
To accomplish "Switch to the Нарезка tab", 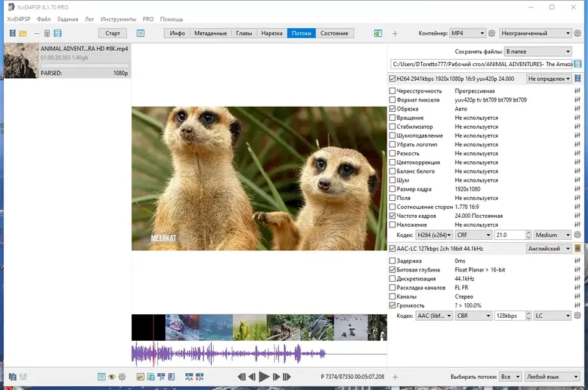I will [271, 33].
